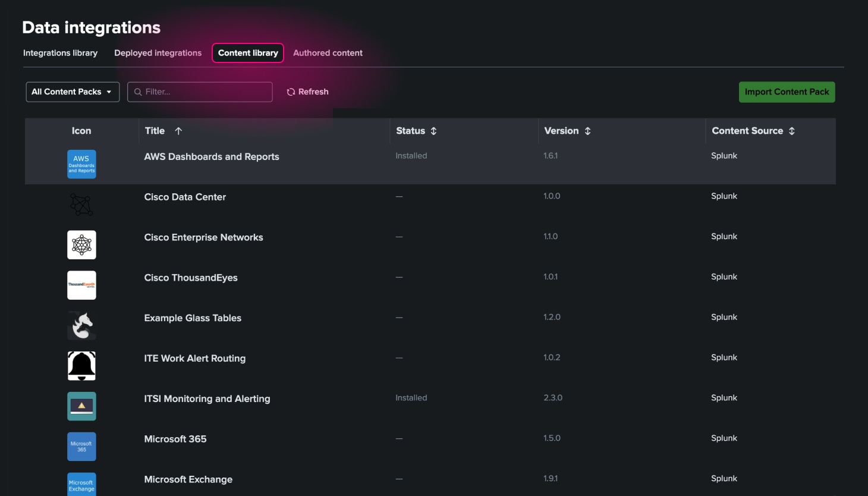Click Splunk source for Microsoft 365
This screenshot has height=496, width=868.
pos(724,438)
